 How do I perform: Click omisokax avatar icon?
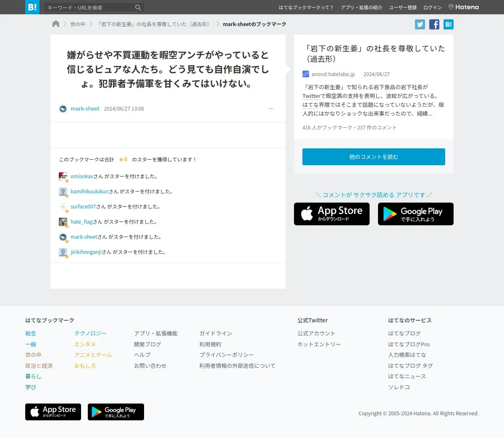click(x=63, y=177)
